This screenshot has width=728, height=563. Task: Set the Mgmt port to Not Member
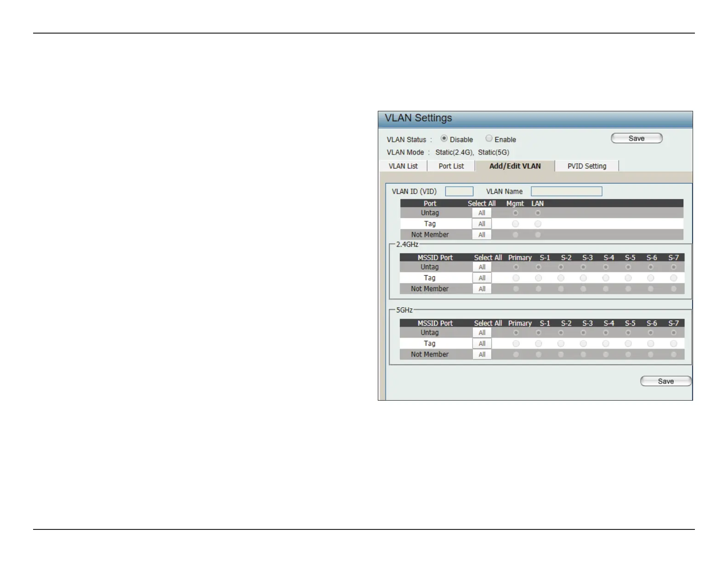pos(516,235)
